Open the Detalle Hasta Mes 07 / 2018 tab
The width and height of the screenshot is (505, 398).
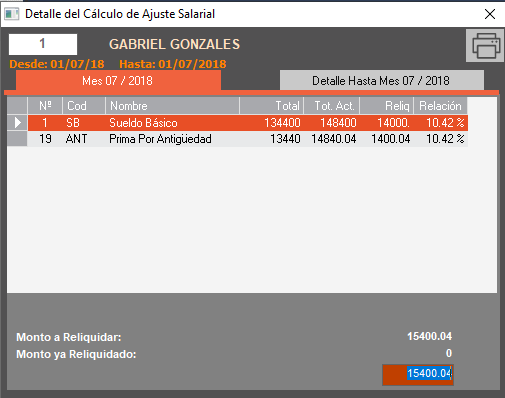coord(382,80)
